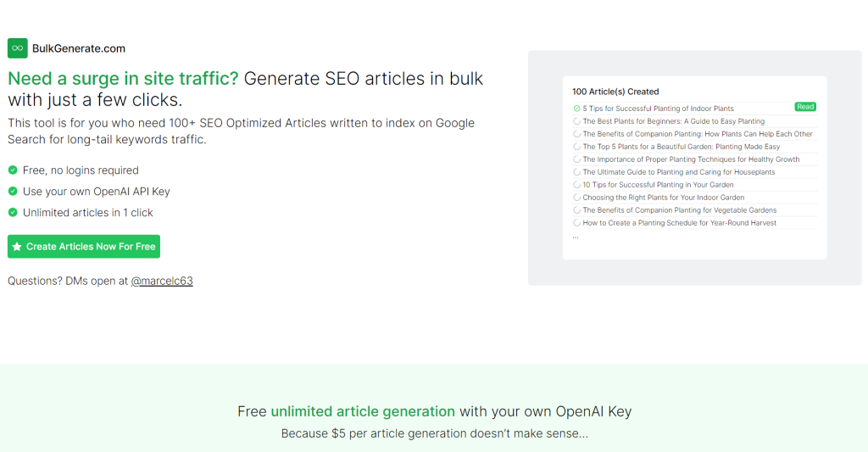Click the completed checkmark on 5 Tips for Successful Planting
Screen dimensions: 868x452
[x=576, y=109]
